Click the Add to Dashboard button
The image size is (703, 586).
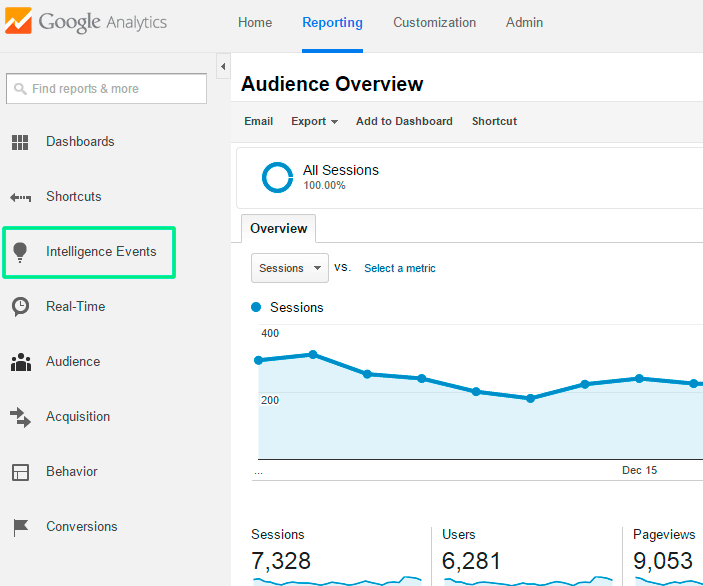click(x=404, y=121)
